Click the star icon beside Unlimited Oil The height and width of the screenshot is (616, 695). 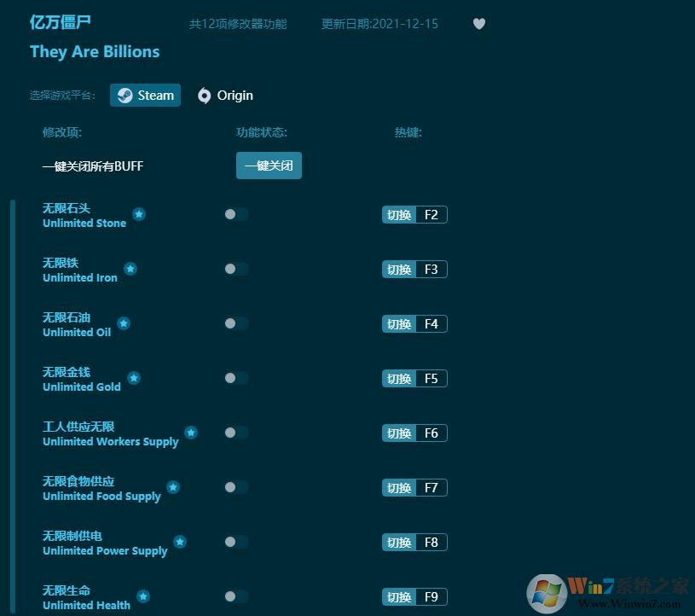[124, 323]
